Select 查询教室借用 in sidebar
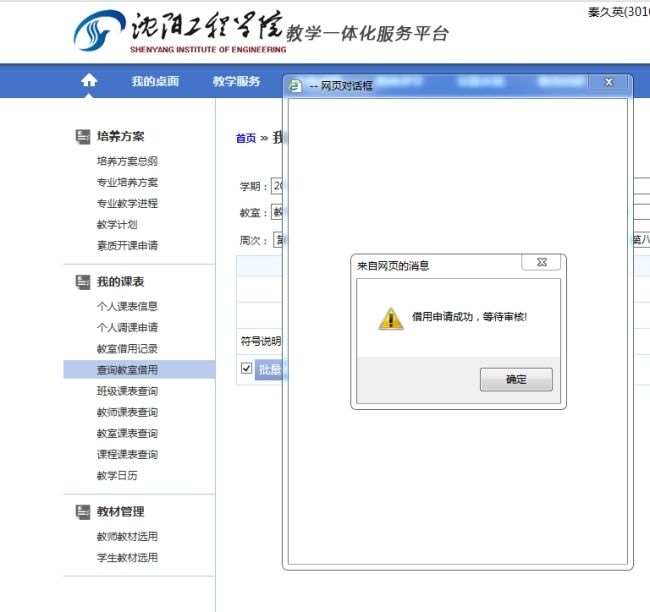The image size is (650, 612). click(x=127, y=370)
